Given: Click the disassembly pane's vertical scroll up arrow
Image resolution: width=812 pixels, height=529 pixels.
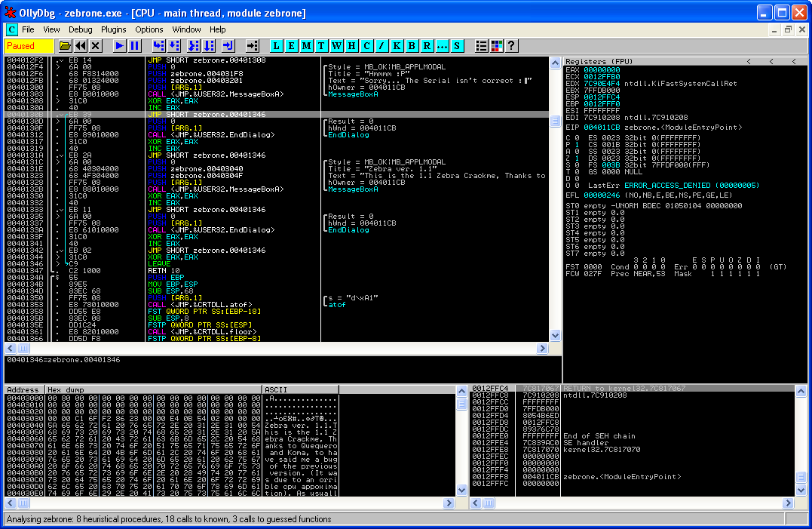Looking at the screenshot, I should click(x=555, y=63).
